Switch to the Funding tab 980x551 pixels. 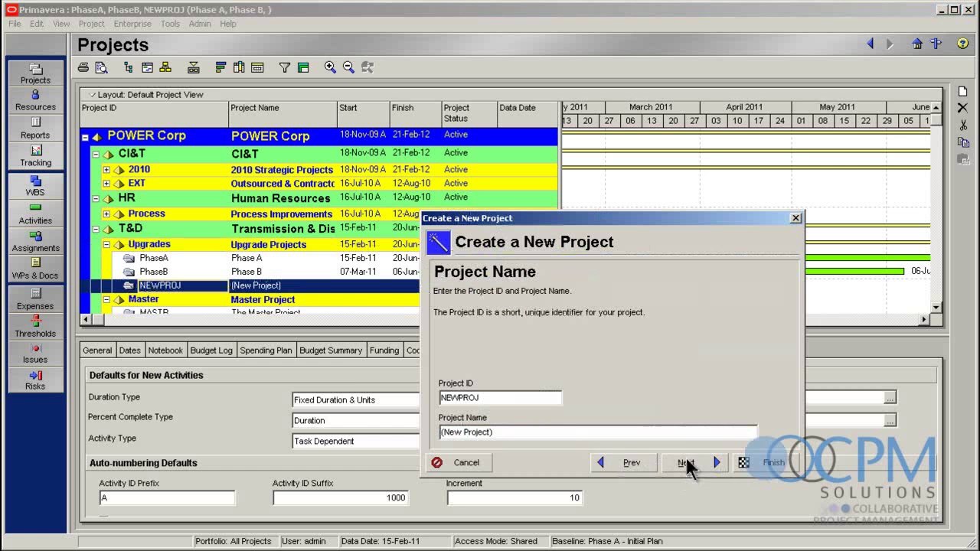pos(384,350)
